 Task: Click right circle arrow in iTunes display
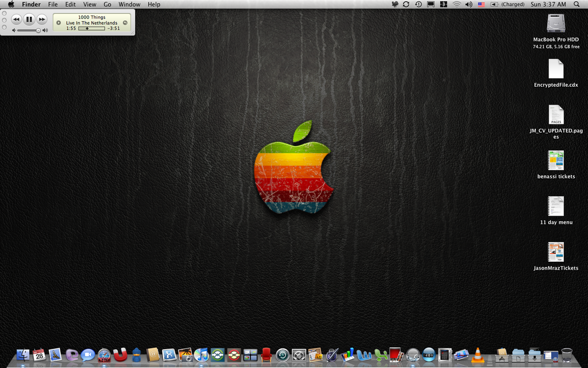tap(125, 22)
